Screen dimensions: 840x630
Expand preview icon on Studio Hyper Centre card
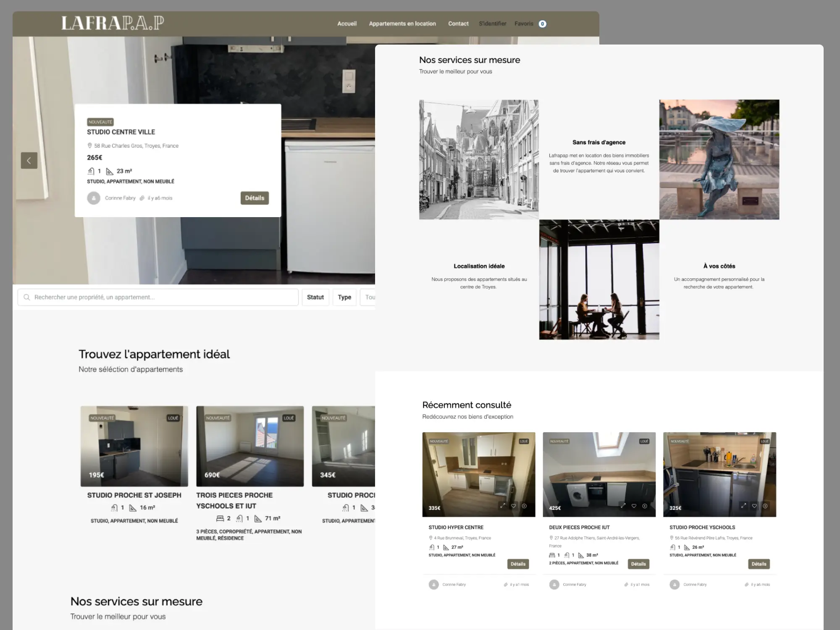pos(502,506)
